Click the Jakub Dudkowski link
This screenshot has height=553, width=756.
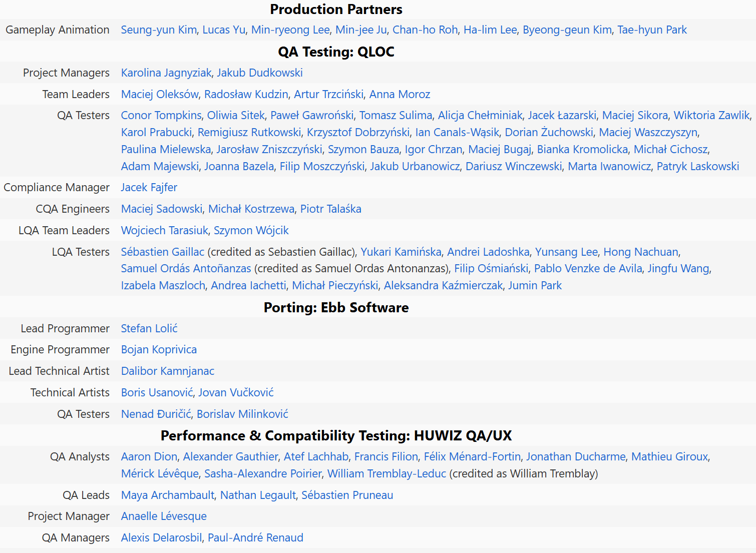(x=260, y=73)
